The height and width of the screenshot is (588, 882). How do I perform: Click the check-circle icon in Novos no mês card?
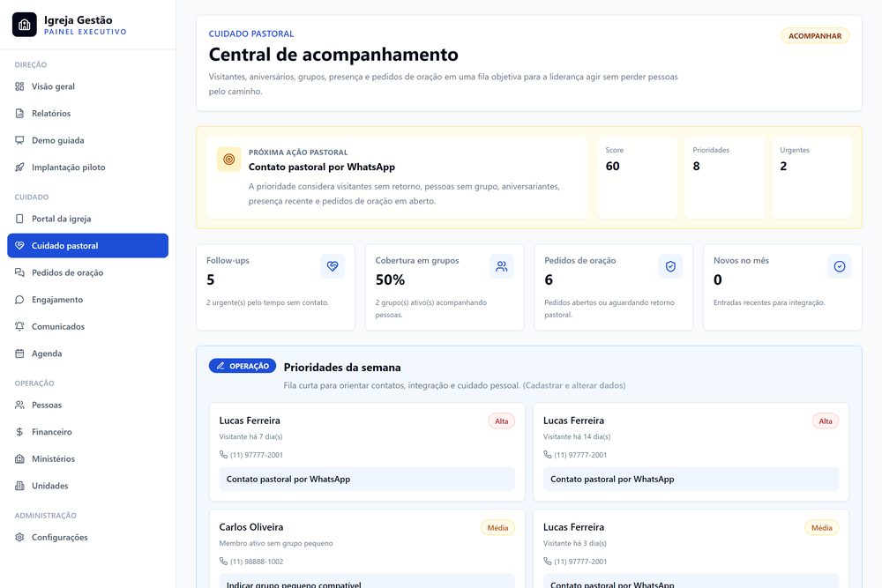point(840,266)
